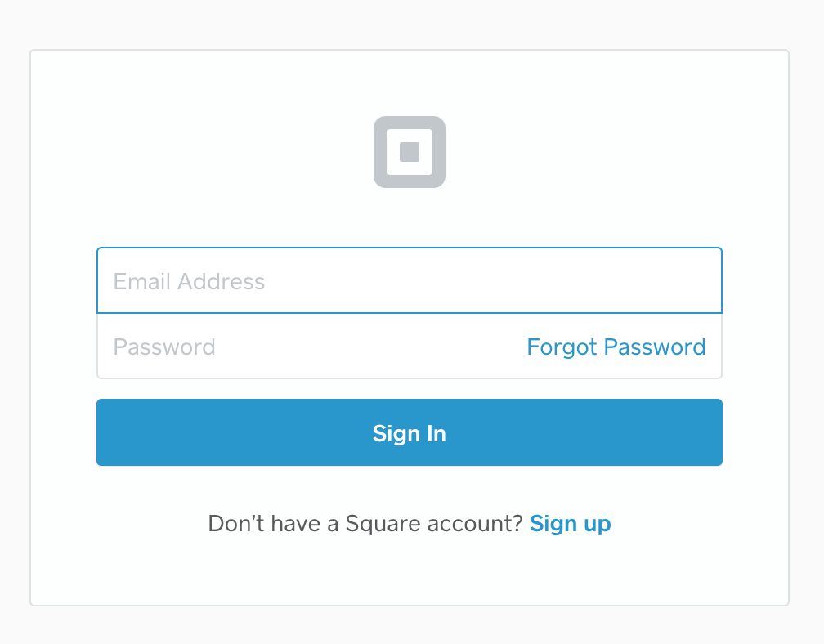Select the Email Address placeholder text
Viewport: 824px width, 644px height.
coord(189,282)
